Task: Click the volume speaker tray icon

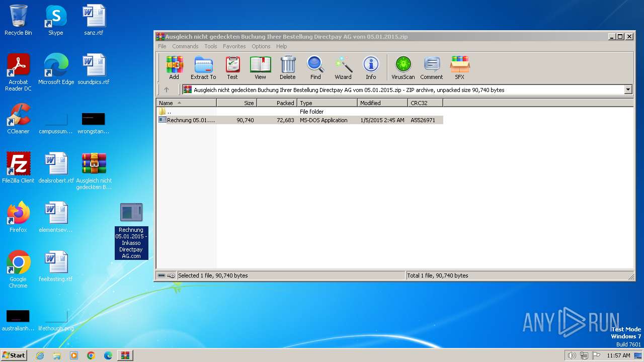Action: 572,355
